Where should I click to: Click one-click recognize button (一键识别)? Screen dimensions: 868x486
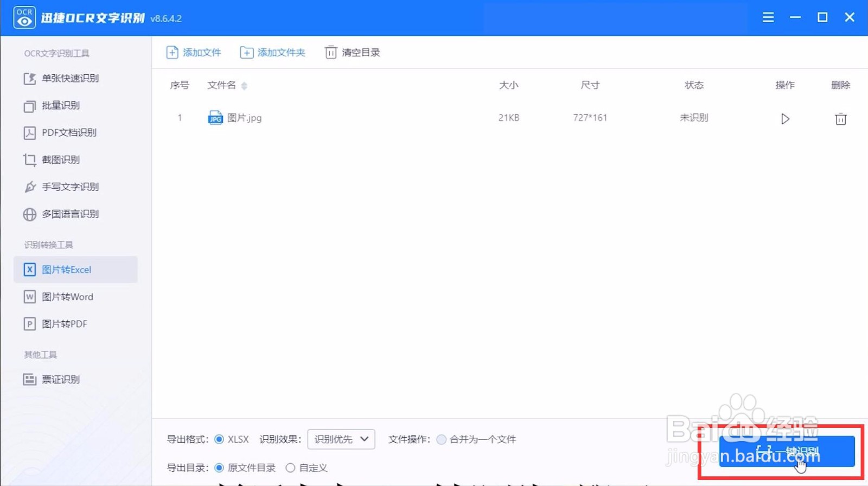[787, 451]
